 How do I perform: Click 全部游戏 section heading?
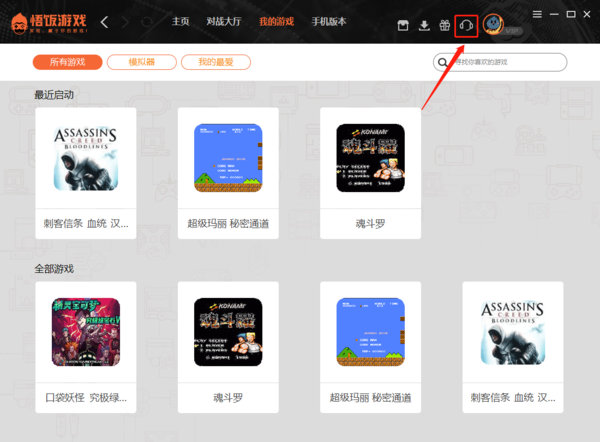point(54,269)
